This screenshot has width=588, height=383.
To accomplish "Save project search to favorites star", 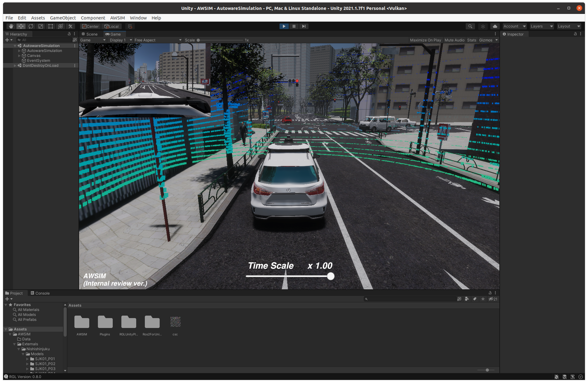I will [483, 299].
